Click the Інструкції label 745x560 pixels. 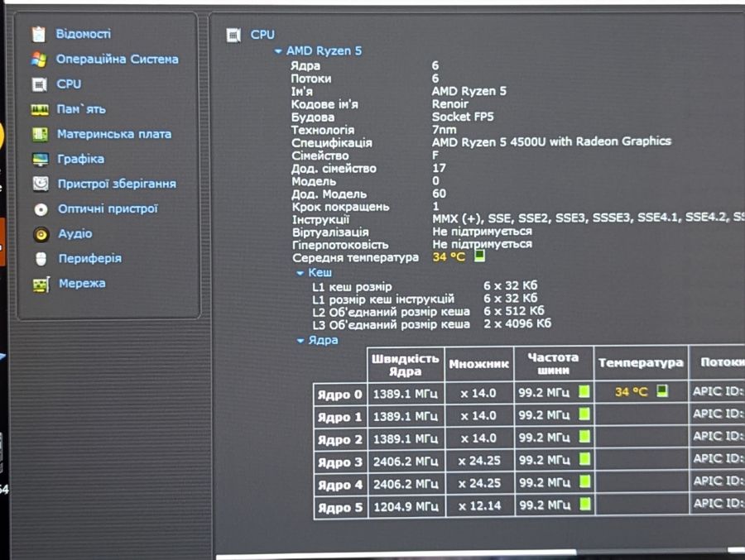click(320, 220)
